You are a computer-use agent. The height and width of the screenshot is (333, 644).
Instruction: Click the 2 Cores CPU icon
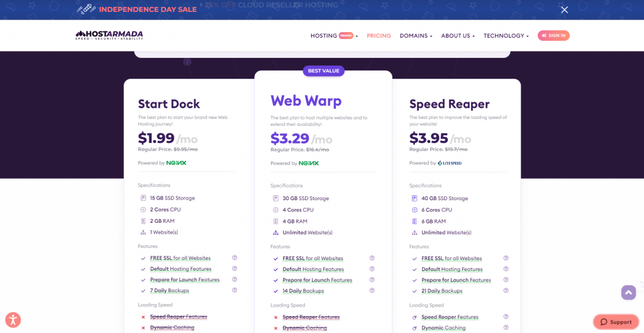coord(143,209)
